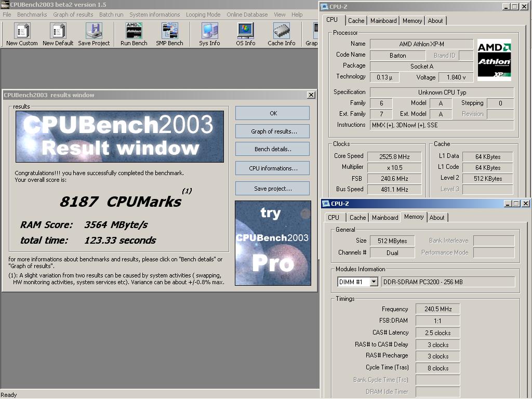The image size is (532, 399).
Task: Switch to Mainboard tab in upper CPU-Z window
Action: pos(383,21)
